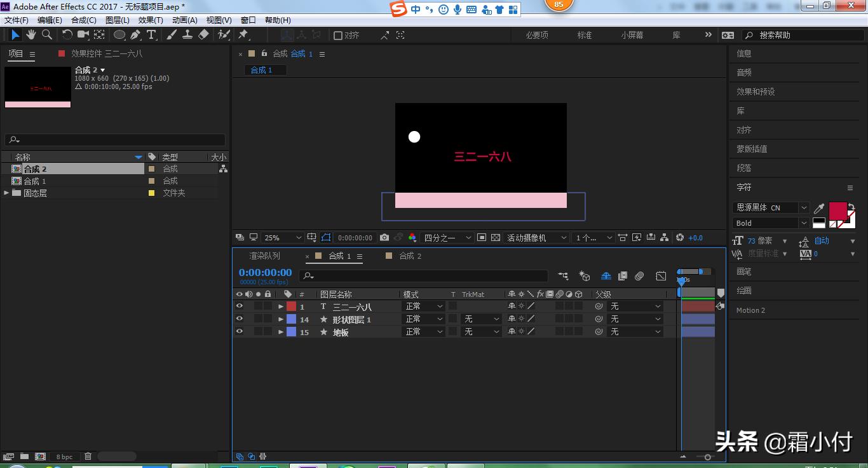Switch to the 合成 2 timeline tab
This screenshot has height=468, width=868.
pyautogui.click(x=410, y=256)
